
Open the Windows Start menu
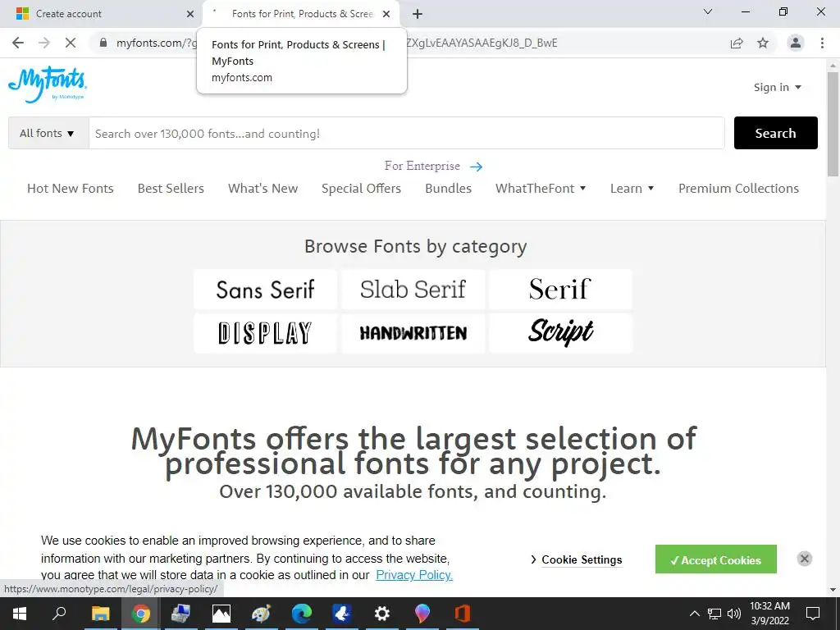pos(20,614)
